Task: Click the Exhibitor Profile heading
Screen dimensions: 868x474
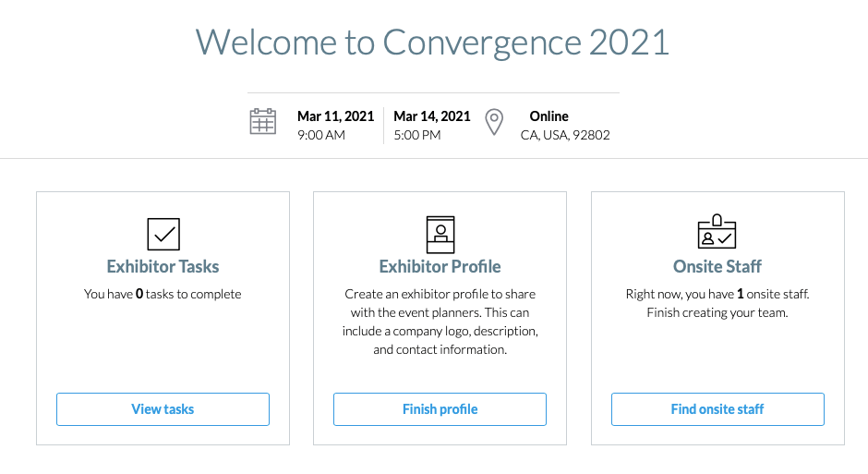Action: (x=440, y=267)
